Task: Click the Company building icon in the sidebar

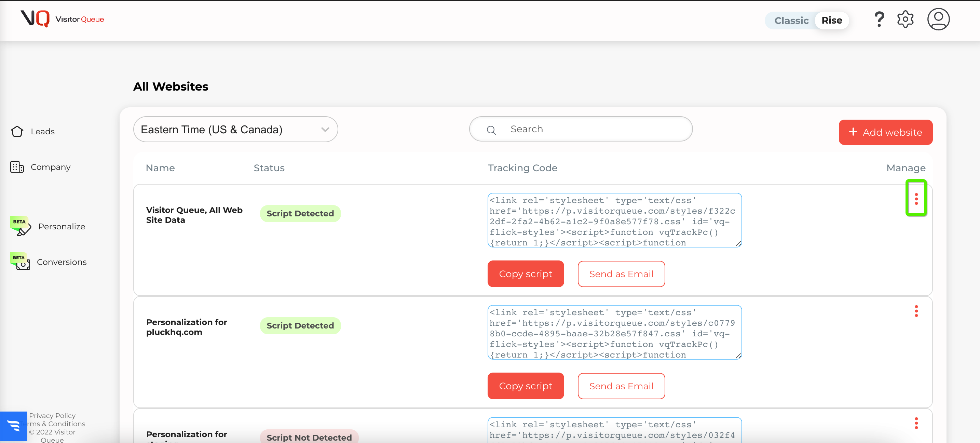Action: click(x=17, y=167)
